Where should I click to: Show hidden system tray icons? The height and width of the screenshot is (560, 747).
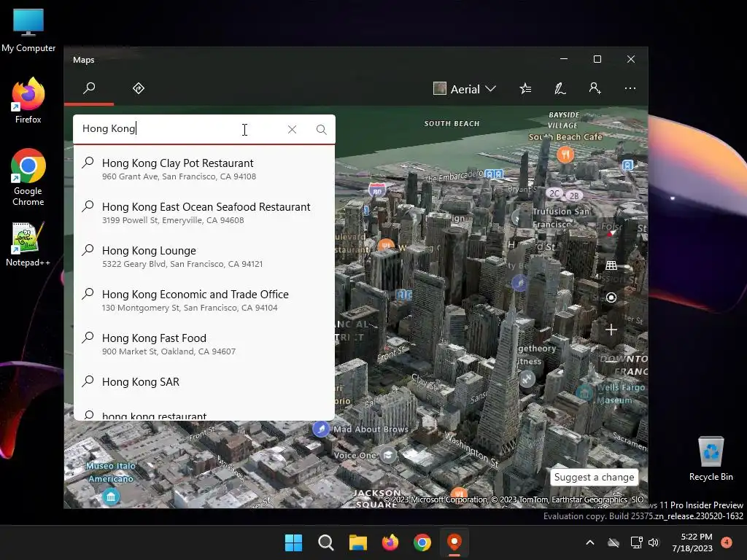(589, 542)
